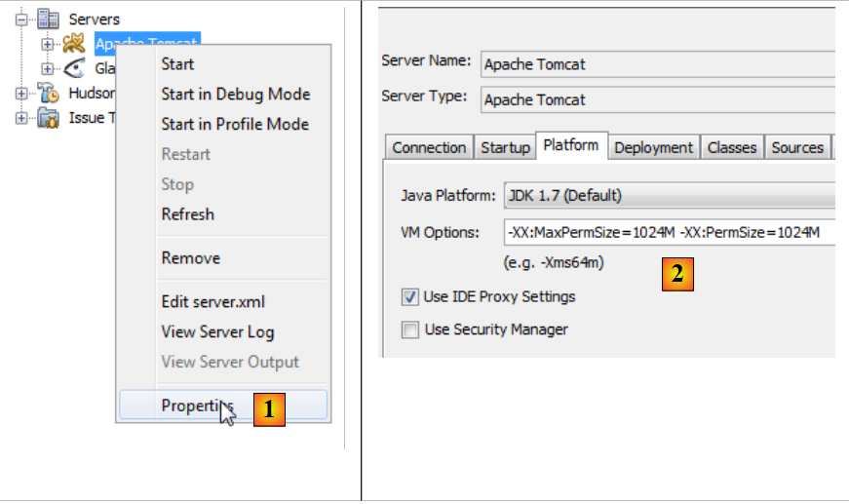The width and height of the screenshot is (849, 504).
Task: Open the Java Platform dropdown
Action: [x=669, y=195]
